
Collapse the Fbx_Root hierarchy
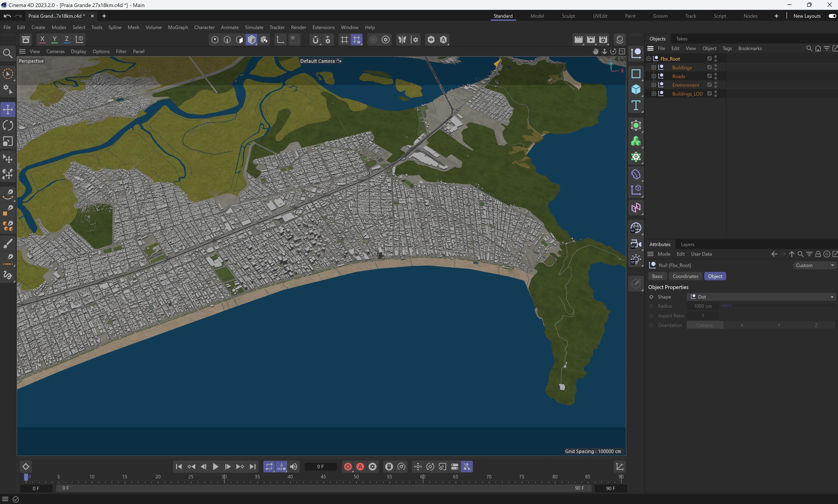point(648,59)
